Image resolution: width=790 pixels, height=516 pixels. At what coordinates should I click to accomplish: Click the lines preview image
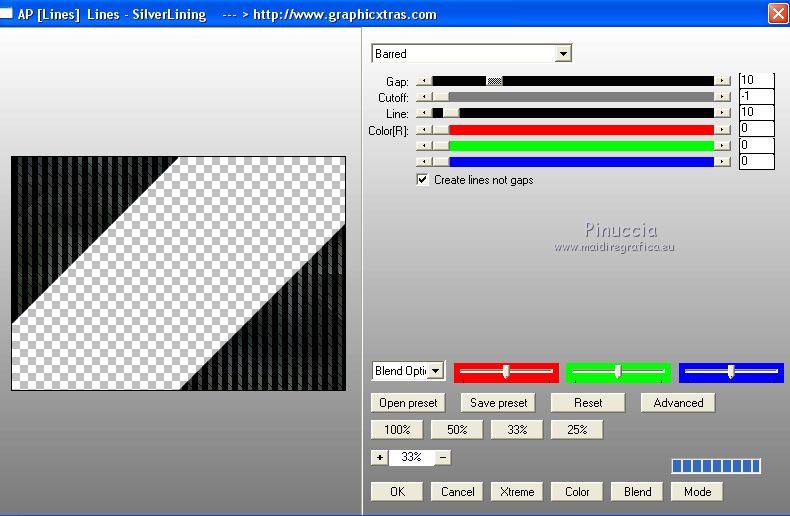(x=178, y=273)
